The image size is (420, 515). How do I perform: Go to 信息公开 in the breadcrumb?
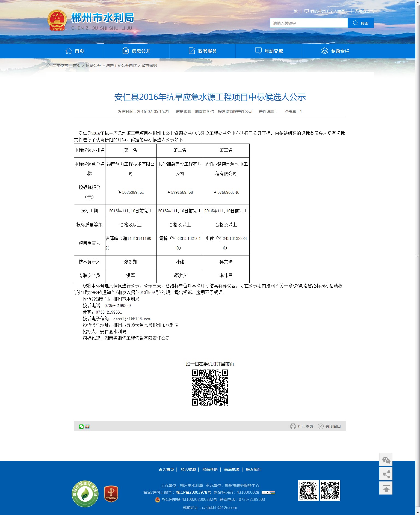(93, 66)
